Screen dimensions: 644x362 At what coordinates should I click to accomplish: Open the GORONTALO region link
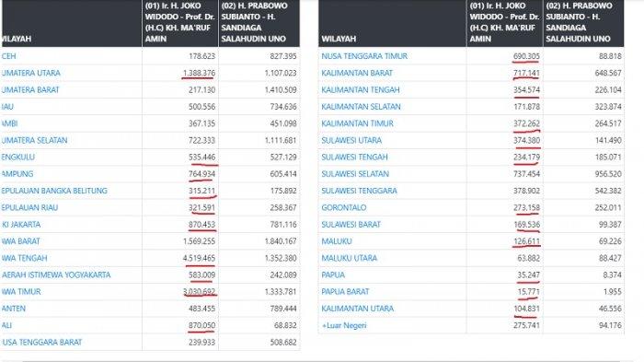(344, 207)
